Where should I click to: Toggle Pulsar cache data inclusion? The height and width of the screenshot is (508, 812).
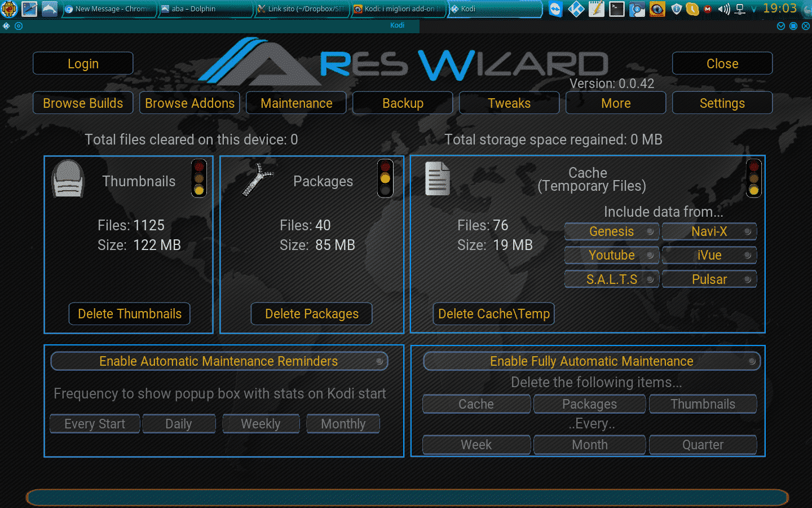coord(709,279)
